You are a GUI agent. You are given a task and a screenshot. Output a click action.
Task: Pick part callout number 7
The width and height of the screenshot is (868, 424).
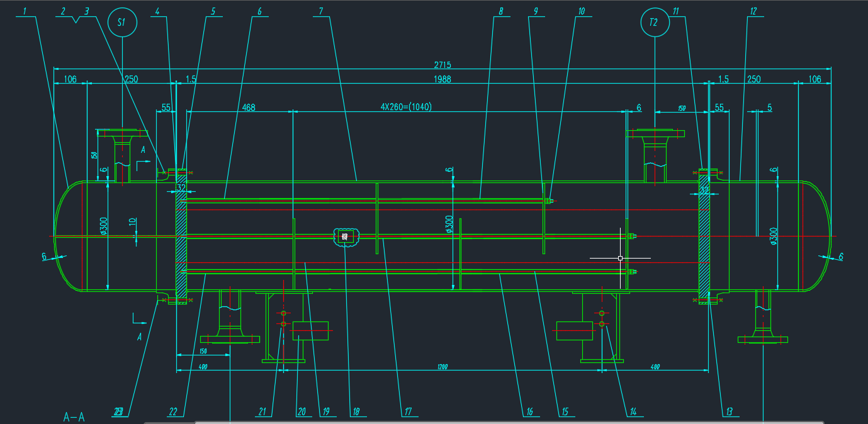click(x=321, y=11)
